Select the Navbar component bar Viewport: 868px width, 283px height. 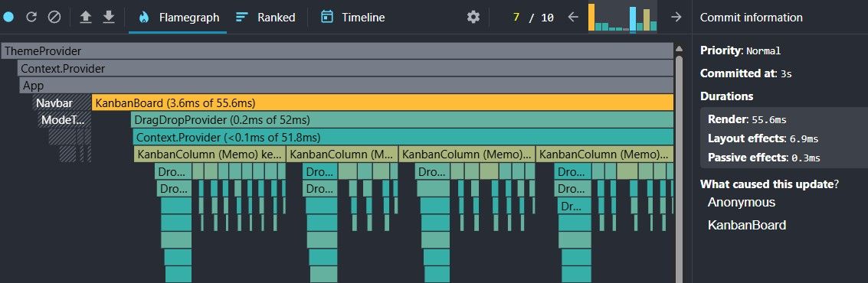point(61,102)
